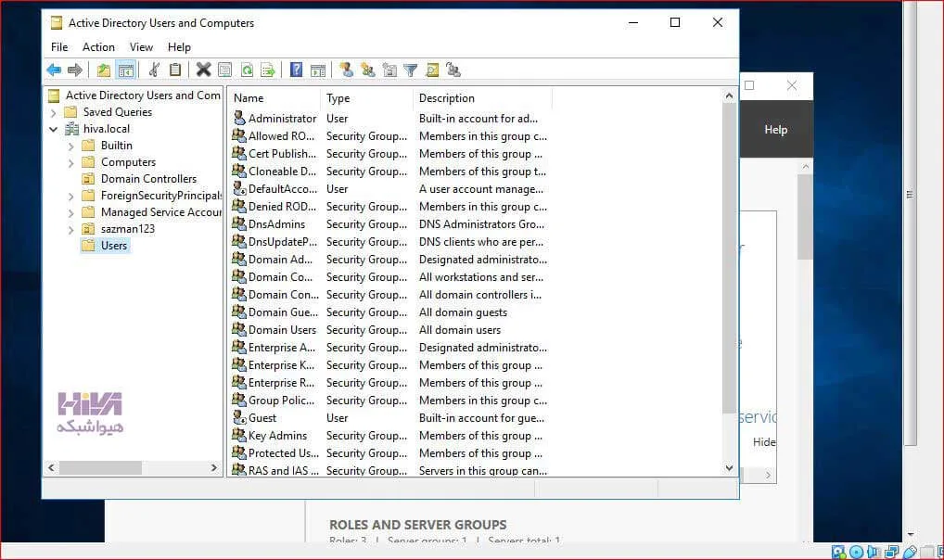Click the Back arrow toolbar icon
This screenshot has height=560, width=944.
click(x=54, y=70)
